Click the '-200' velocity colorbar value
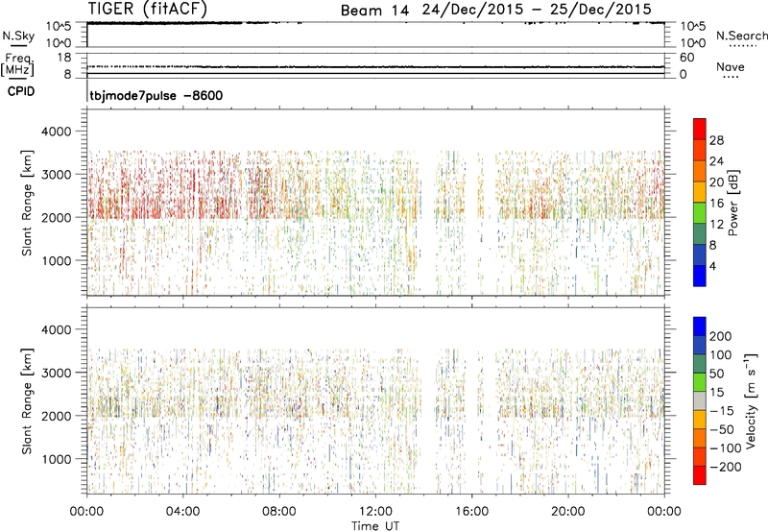 pyautogui.click(x=726, y=467)
